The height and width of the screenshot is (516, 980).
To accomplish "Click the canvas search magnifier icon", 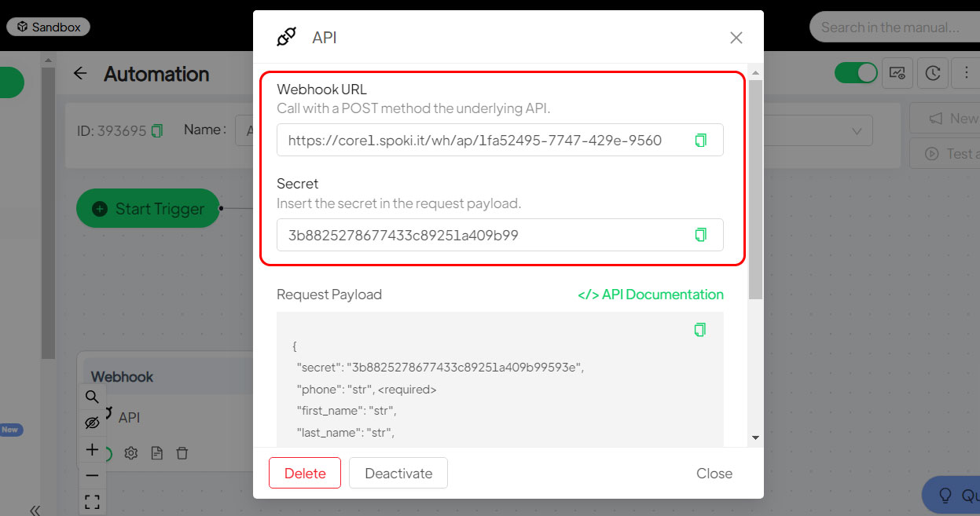I will point(92,397).
